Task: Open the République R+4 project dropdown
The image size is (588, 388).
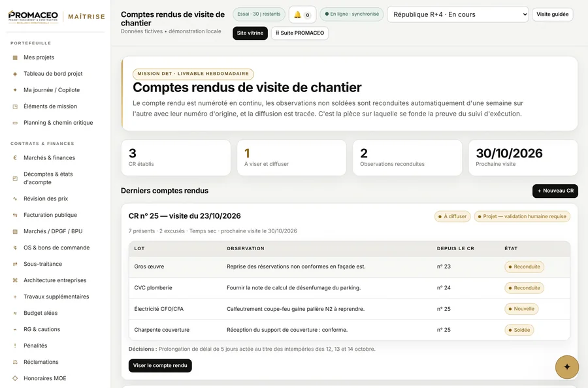Action: point(457,14)
